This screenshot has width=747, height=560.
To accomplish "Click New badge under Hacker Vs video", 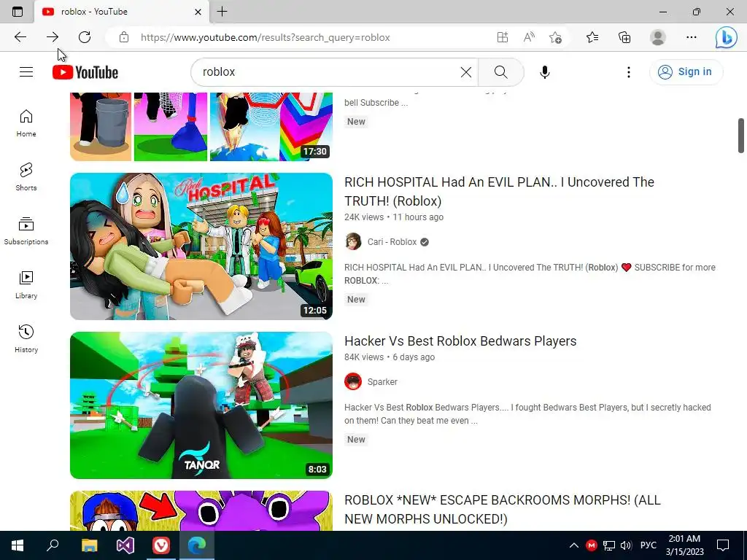I will pos(356,440).
